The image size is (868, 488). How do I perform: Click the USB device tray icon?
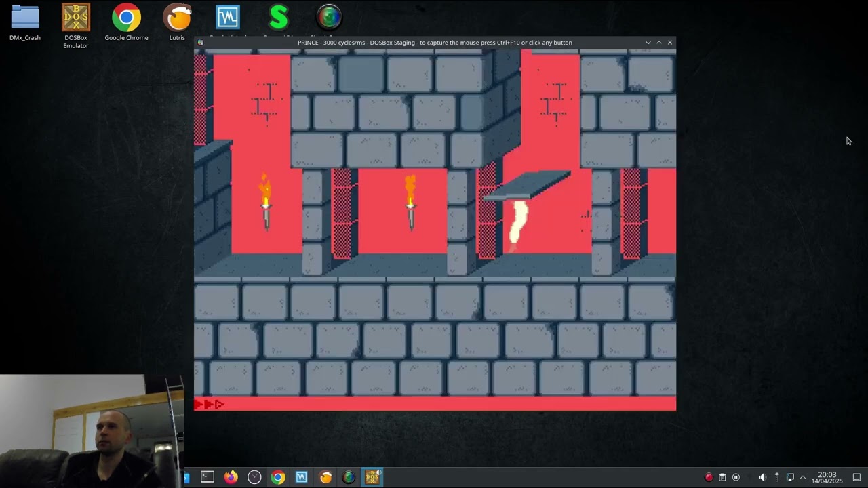[x=777, y=477]
